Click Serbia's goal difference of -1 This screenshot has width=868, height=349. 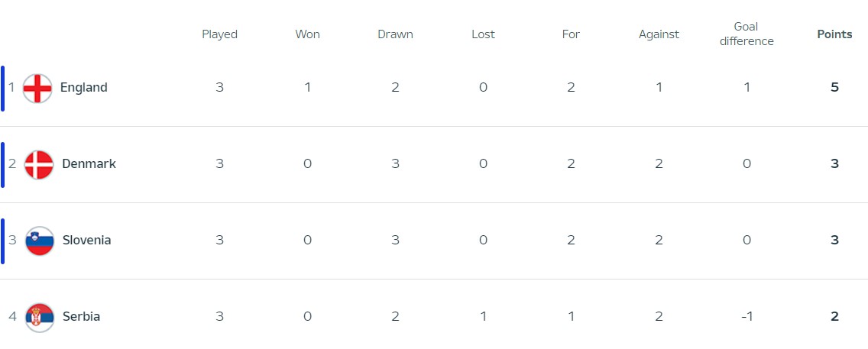pos(747,317)
